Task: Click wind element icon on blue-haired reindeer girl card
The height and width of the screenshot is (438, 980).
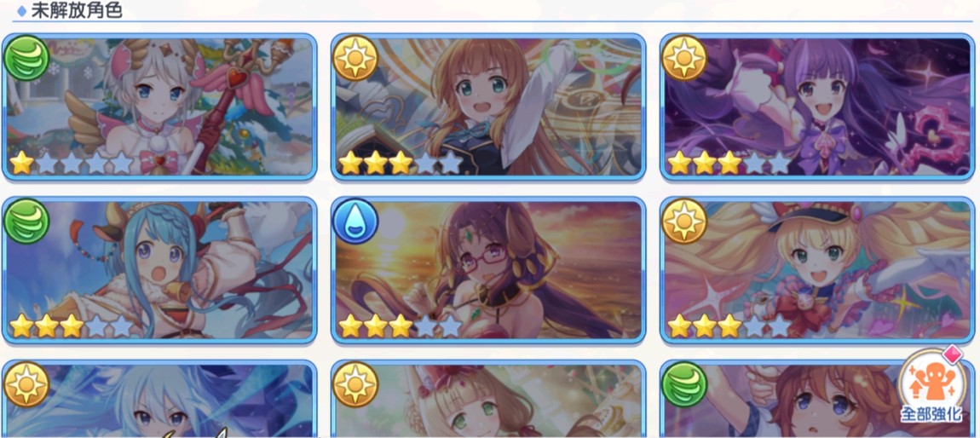Action: point(26,222)
